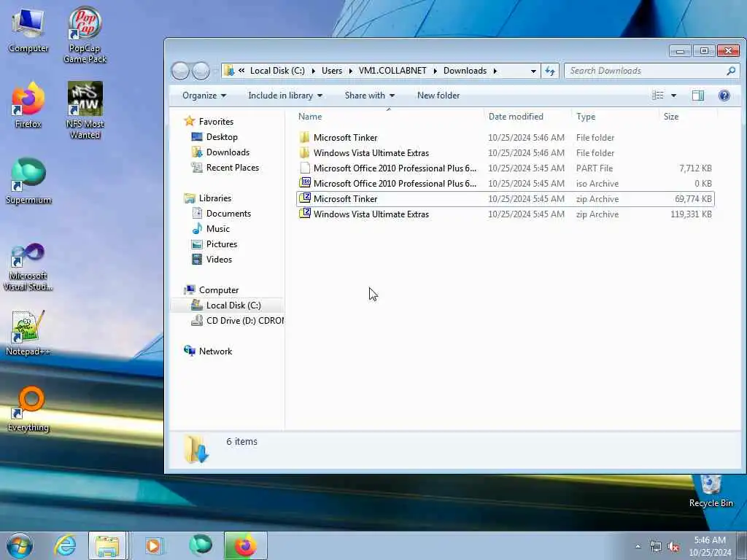This screenshot has width=747, height=560.
Task: Click the search magnifier icon
Action: (731, 71)
